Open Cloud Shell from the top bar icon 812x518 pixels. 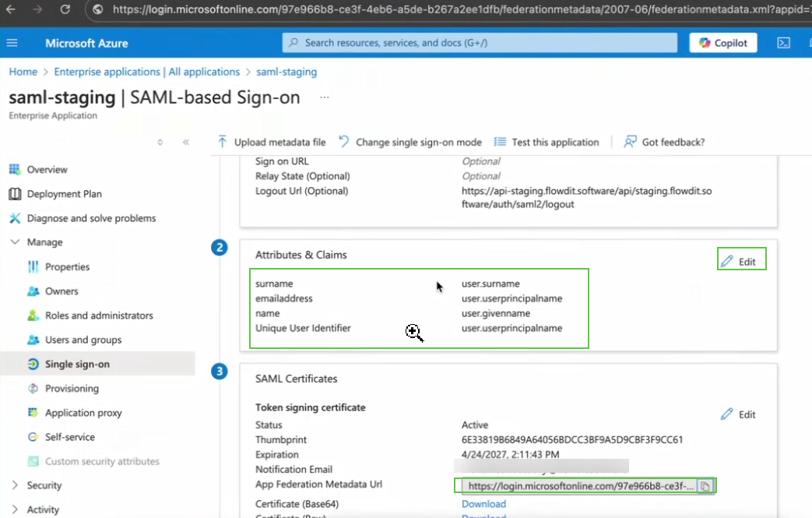pos(783,43)
